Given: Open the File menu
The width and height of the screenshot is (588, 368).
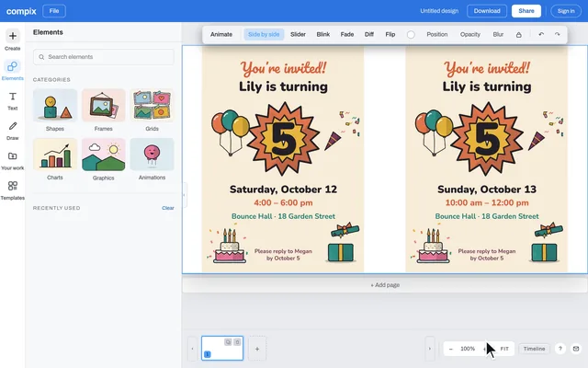Looking at the screenshot, I should click(x=54, y=11).
